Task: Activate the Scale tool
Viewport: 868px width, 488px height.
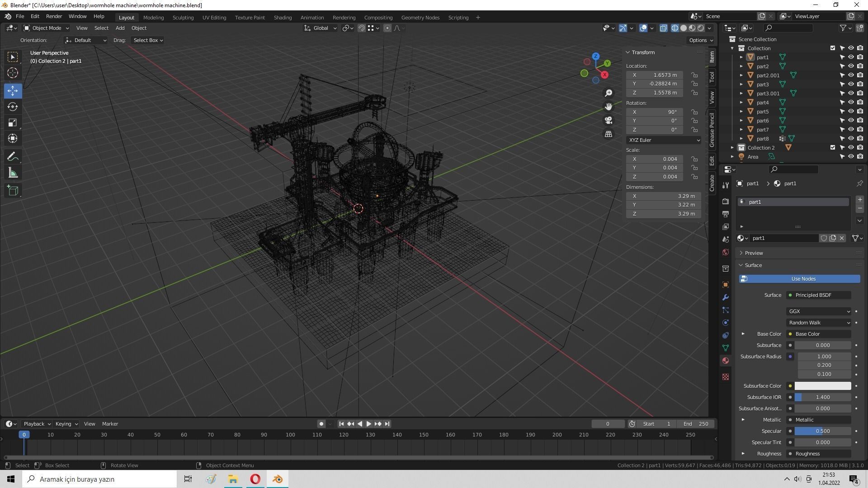Action: 13,122
